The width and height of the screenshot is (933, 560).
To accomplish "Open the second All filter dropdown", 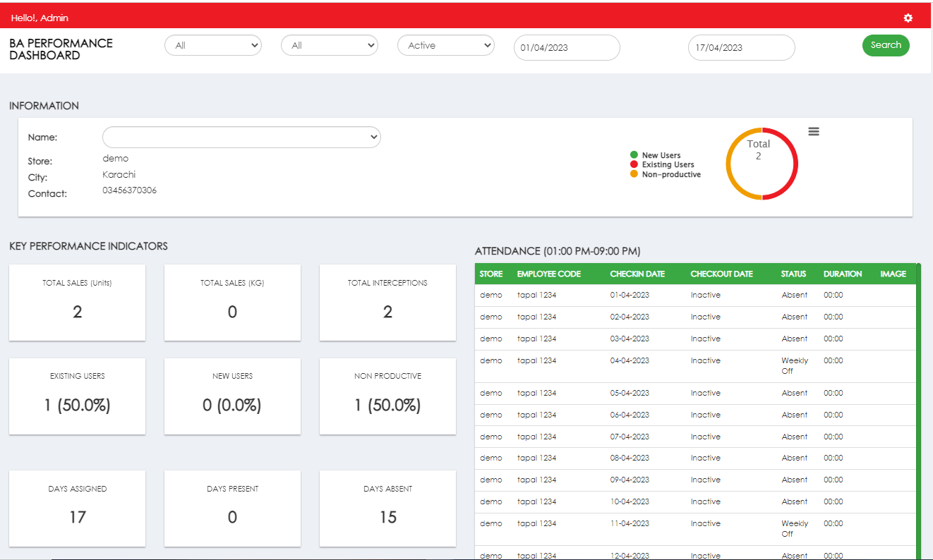I will [x=330, y=45].
